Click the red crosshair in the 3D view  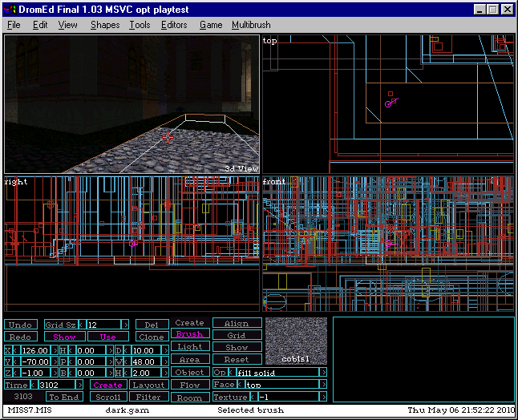coord(168,138)
